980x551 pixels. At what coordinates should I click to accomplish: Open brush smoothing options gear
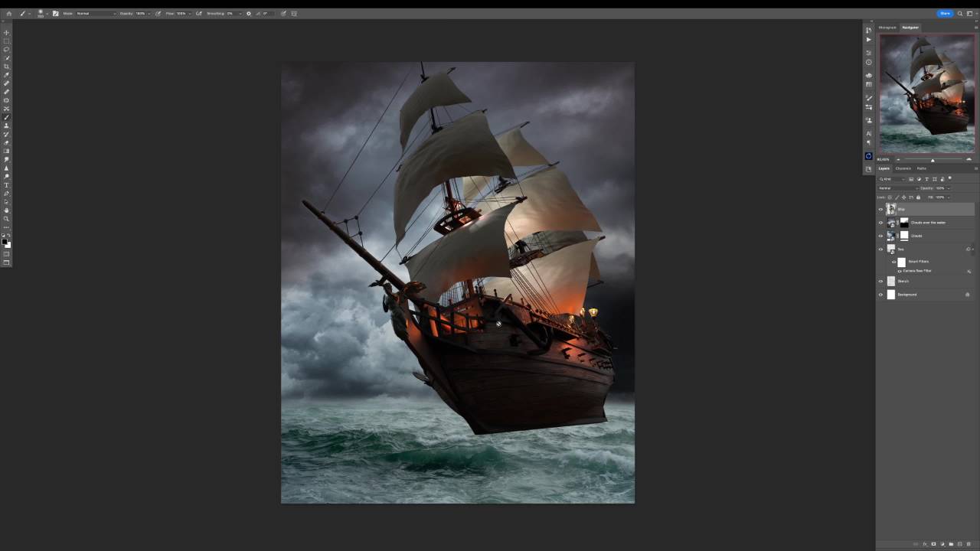pos(248,13)
